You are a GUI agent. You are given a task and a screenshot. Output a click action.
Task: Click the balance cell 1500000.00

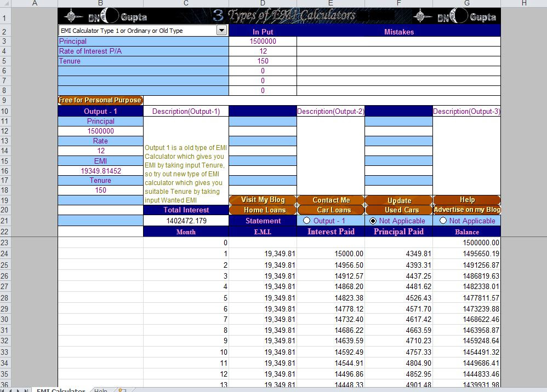pyautogui.click(x=467, y=243)
